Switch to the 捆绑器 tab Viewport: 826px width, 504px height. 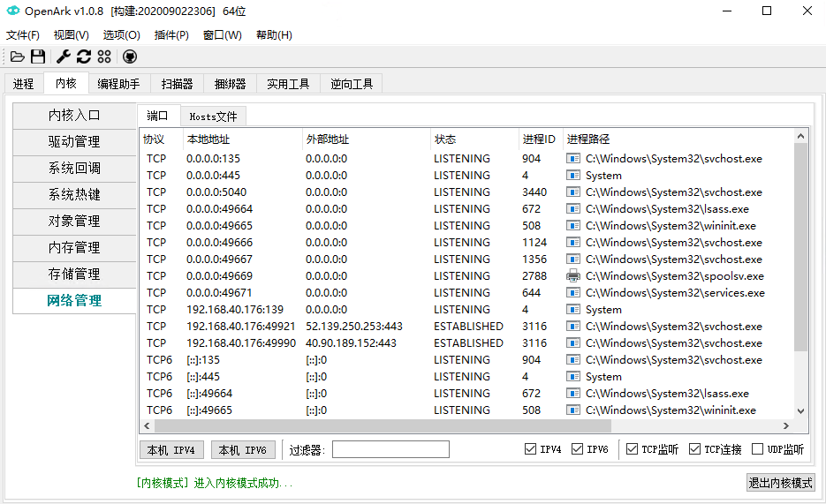(231, 84)
